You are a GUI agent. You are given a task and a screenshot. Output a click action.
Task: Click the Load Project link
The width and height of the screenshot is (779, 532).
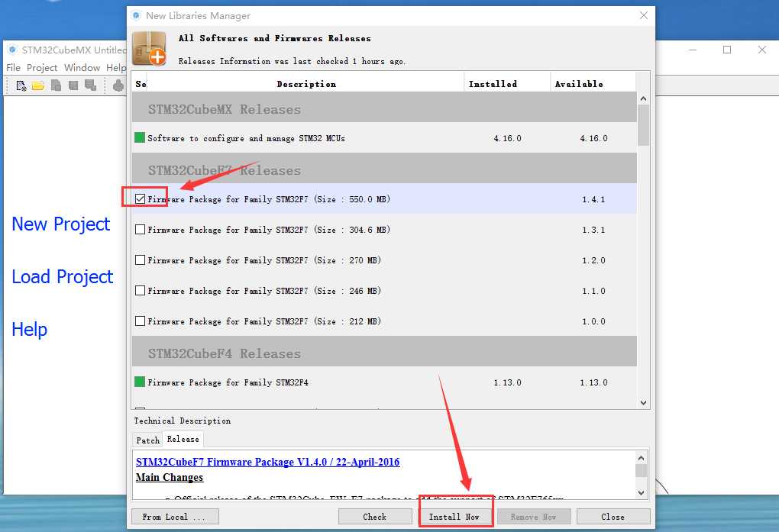(62, 276)
